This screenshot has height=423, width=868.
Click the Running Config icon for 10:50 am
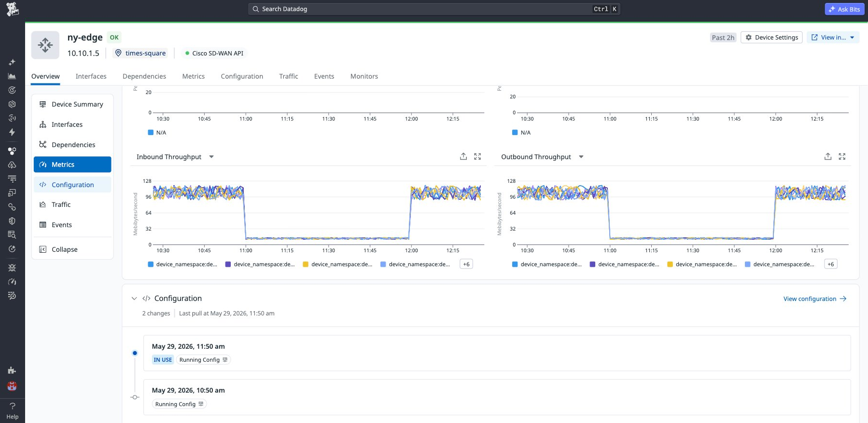(201, 404)
